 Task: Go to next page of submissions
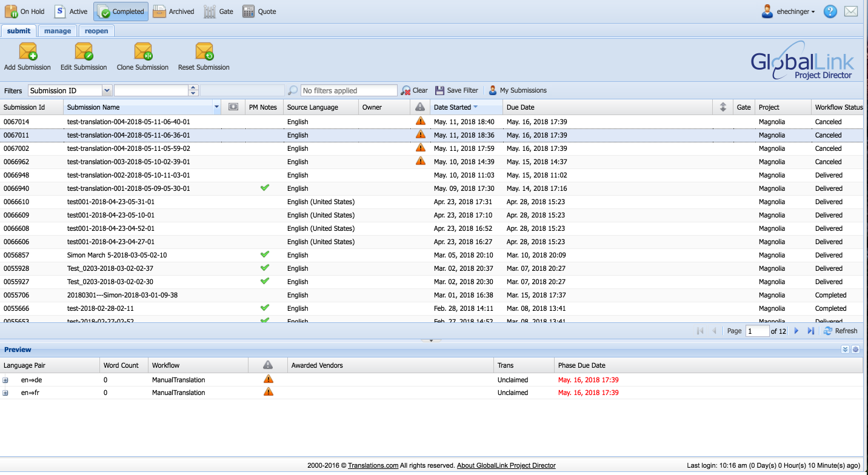point(796,331)
